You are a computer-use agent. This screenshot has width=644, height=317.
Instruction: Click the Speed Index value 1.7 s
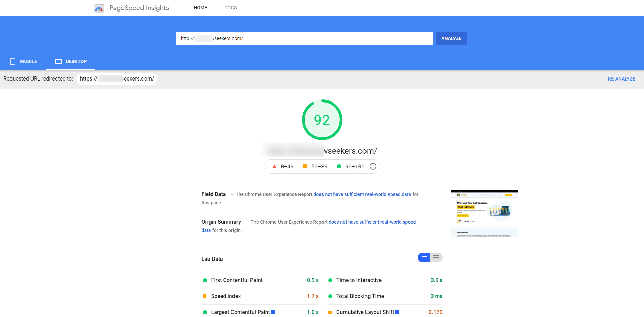click(x=313, y=296)
